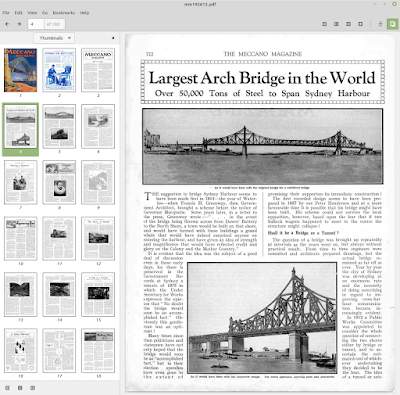Click the first icon in the sidebar bottom bar
This screenshot has width=400, height=395.
click(x=7, y=388)
